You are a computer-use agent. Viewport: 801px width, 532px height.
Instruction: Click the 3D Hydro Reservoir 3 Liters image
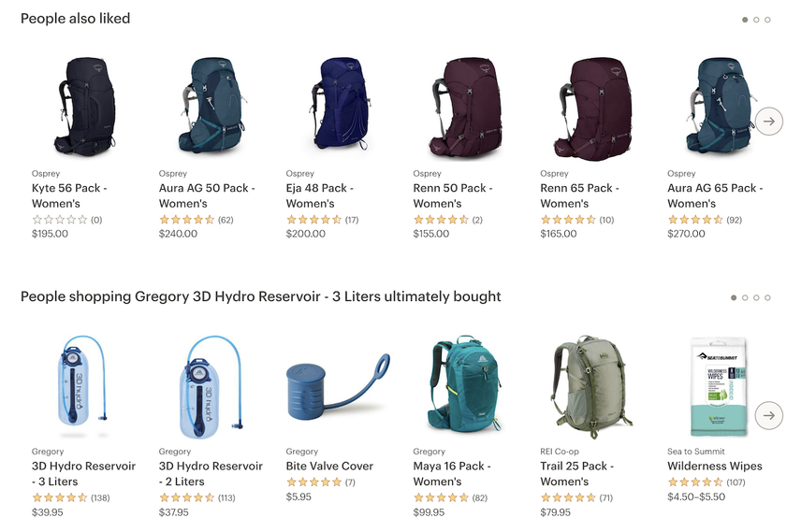82,386
